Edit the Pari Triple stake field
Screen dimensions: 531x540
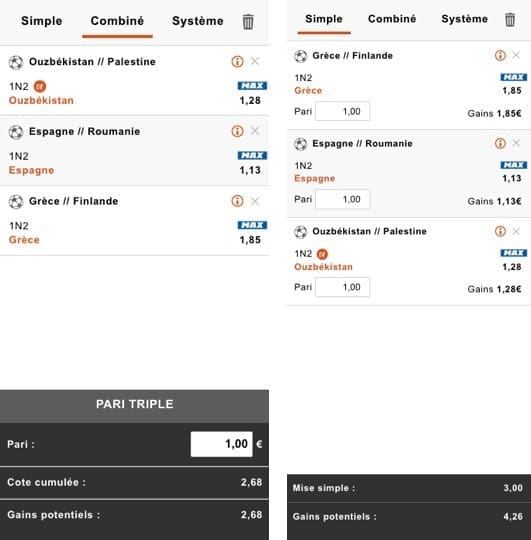[x=222, y=444]
